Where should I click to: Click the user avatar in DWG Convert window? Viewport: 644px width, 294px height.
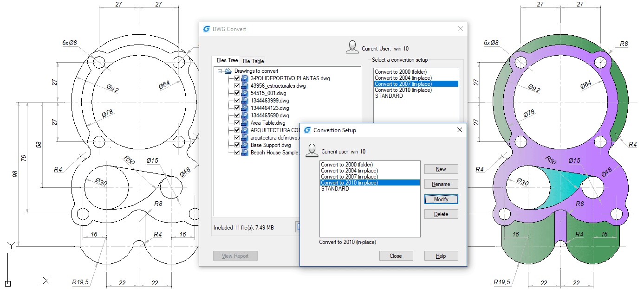[x=352, y=48]
